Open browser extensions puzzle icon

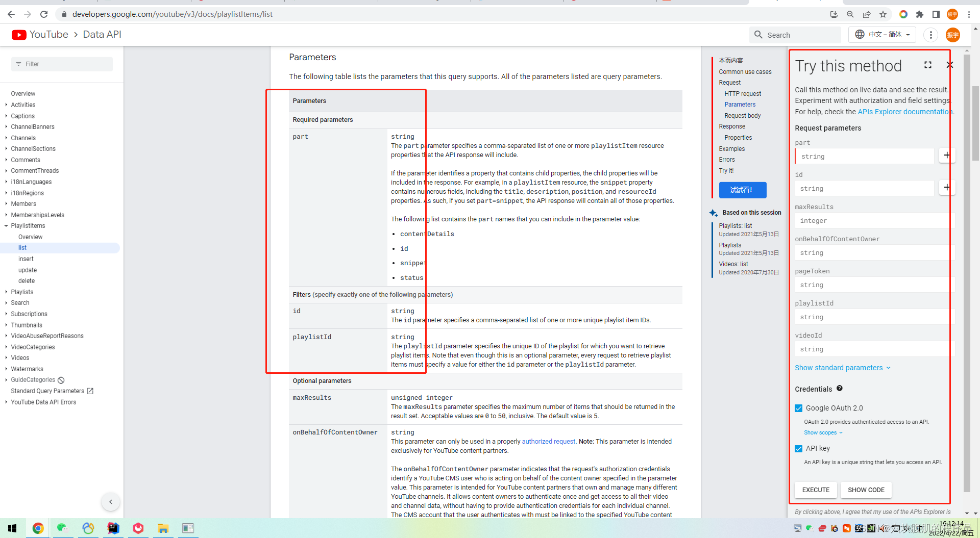[920, 14]
